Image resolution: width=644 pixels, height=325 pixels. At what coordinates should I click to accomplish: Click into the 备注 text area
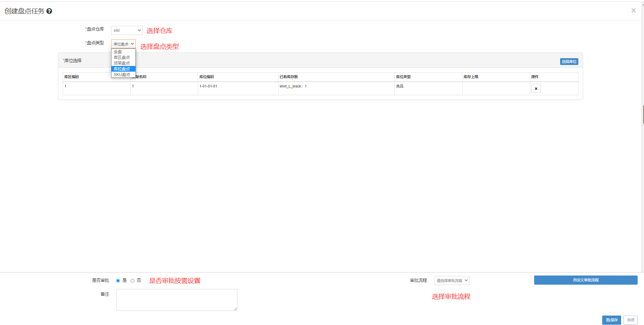[x=177, y=300]
